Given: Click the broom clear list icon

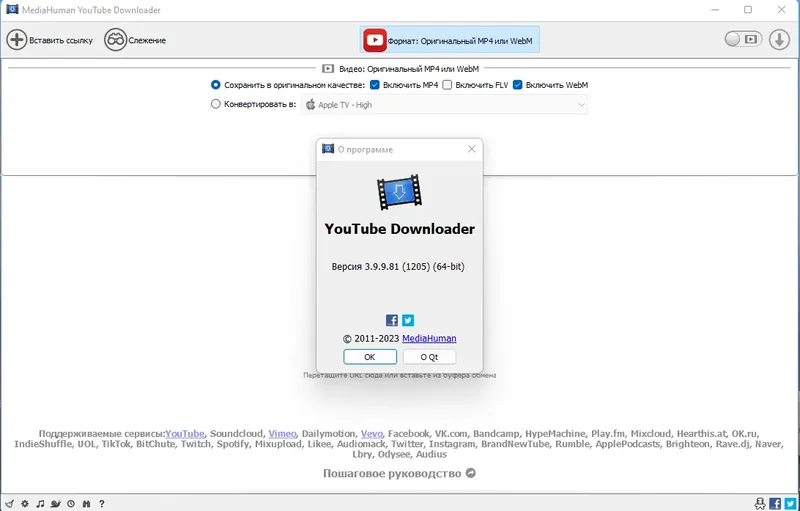Looking at the screenshot, I should (10, 503).
